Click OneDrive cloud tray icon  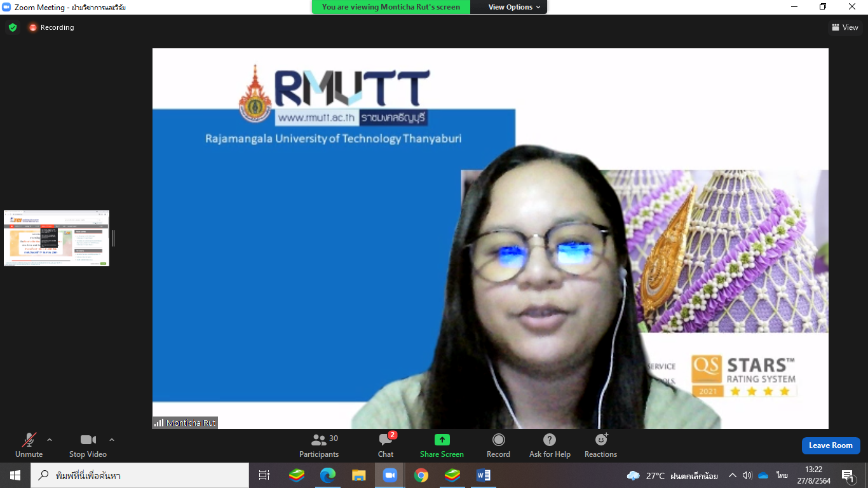(x=764, y=475)
